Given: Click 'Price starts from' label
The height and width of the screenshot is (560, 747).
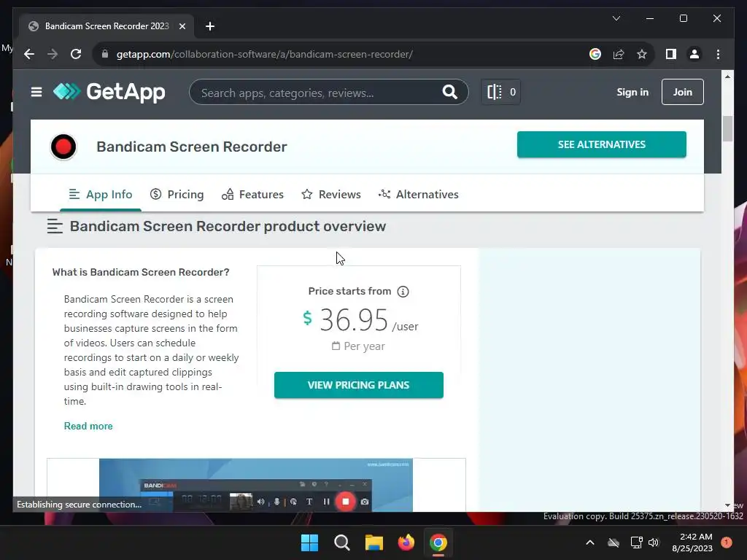Looking at the screenshot, I should pos(349,291).
